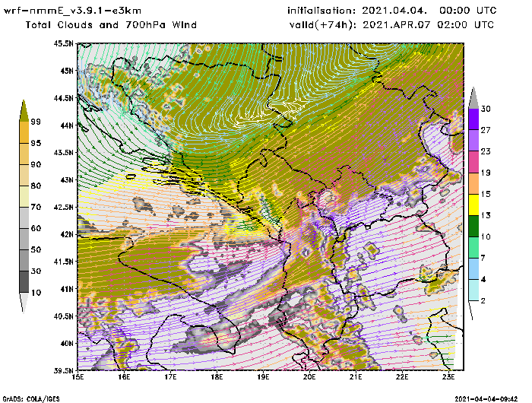Click the pale cyan wind swatch between 2 and 4
This screenshot has width=532, height=403.
click(473, 290)
